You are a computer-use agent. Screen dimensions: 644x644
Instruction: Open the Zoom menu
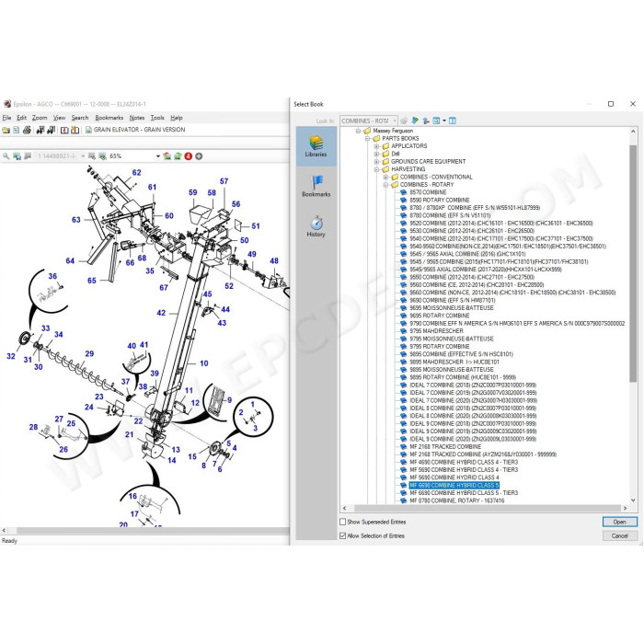pyautogui.click(x=40, y=118)
